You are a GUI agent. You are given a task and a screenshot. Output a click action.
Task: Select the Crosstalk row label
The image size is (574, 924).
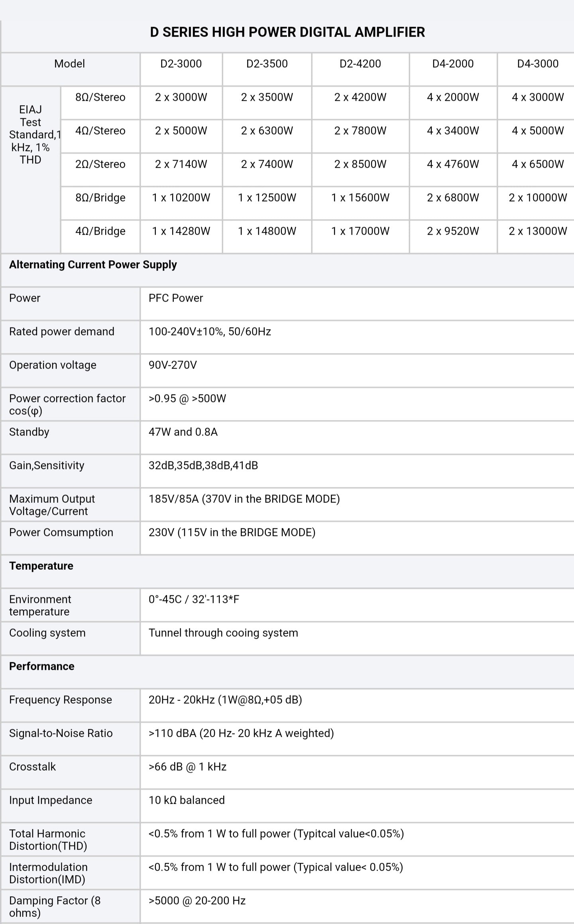(x=32, y=767)
